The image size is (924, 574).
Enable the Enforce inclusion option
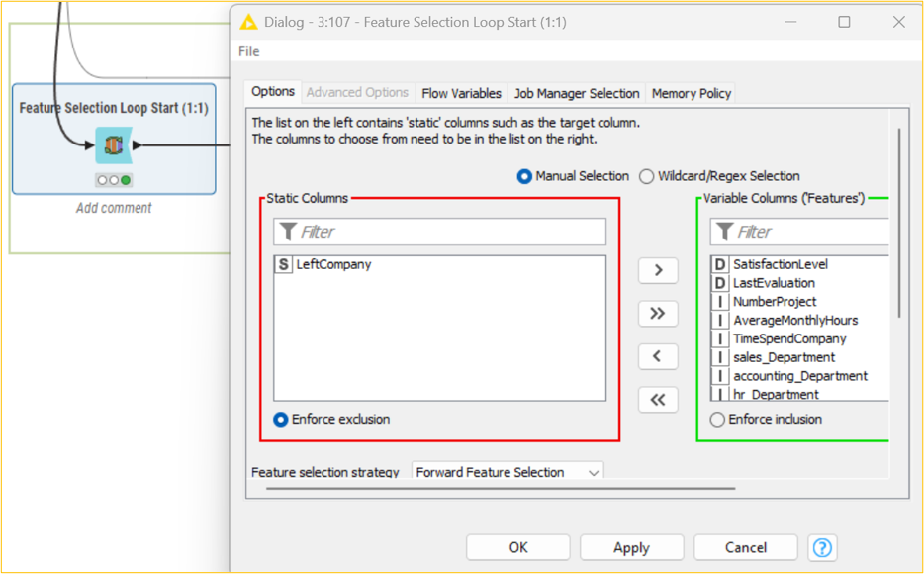[717, 420]
